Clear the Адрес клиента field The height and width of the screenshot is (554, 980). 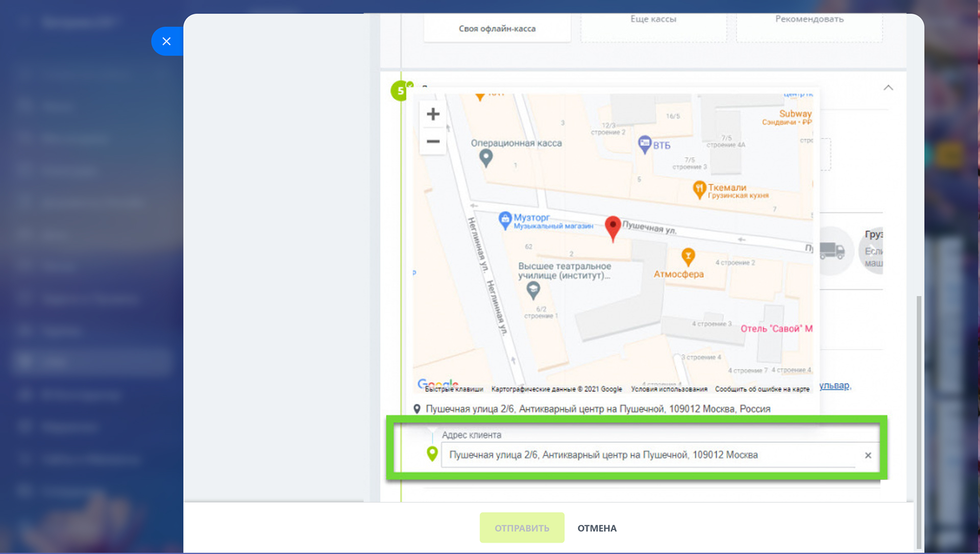coord(868,455)
